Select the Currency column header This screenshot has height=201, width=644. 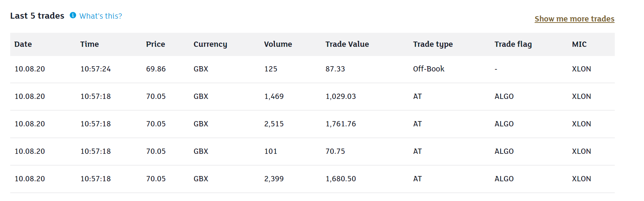[210, 44]
